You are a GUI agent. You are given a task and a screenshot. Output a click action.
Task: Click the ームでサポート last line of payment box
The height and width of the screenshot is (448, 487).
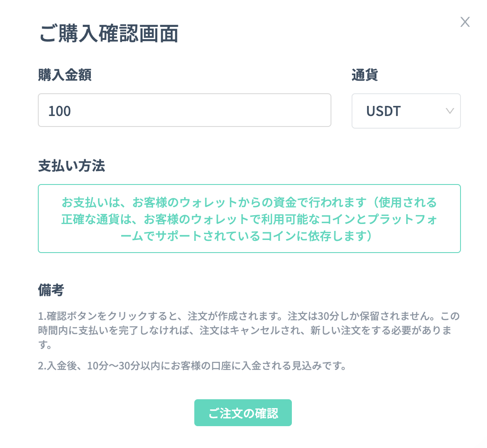(x=246, y=236)
